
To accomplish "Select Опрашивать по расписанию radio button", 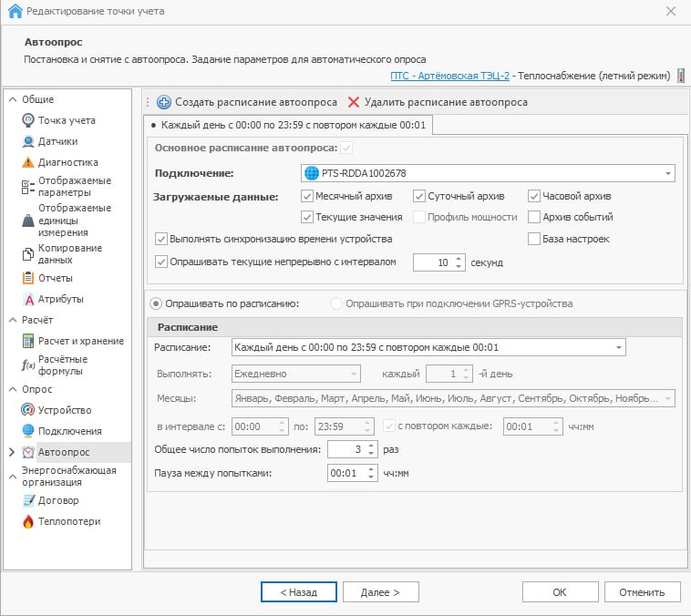I will tap(156, 303).
